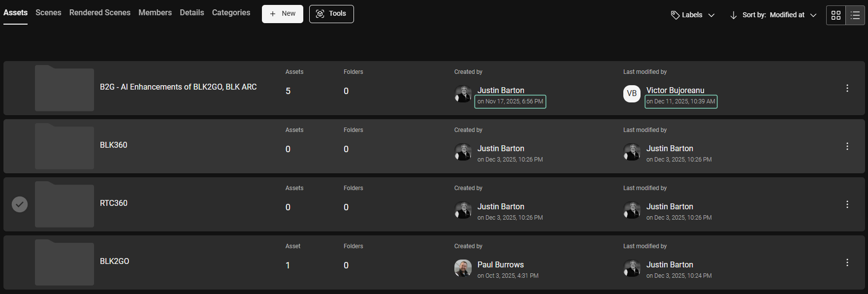Go to the Members tab

(155, 13)
